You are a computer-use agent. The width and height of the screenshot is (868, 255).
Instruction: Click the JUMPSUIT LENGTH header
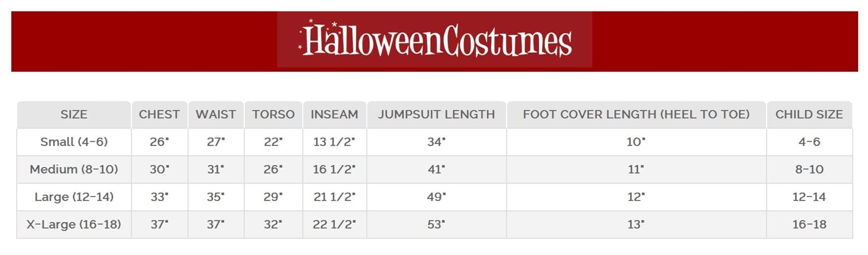pyautogui.click(x=436, y=114)
